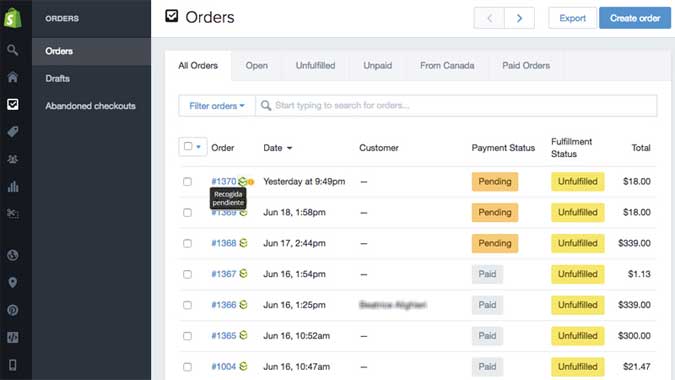Check the box on the Jun 18, 1:58pm row

tap(187, 213)
